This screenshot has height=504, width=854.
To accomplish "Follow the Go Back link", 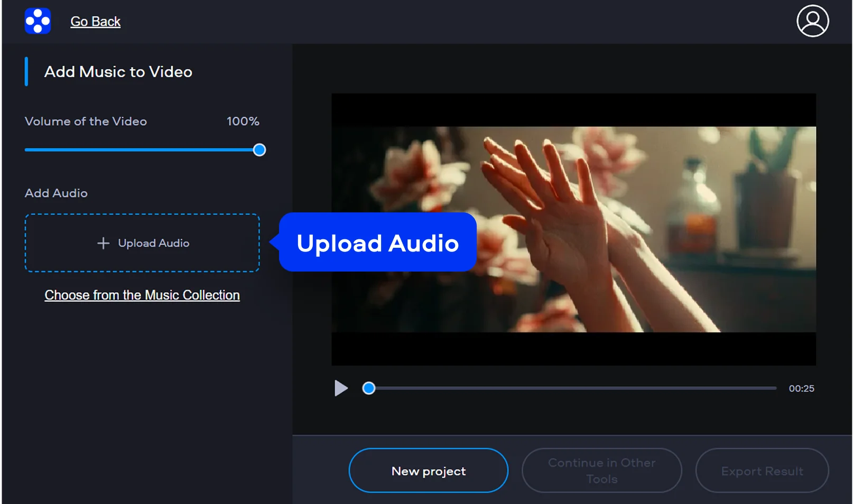I will (95, 22).
